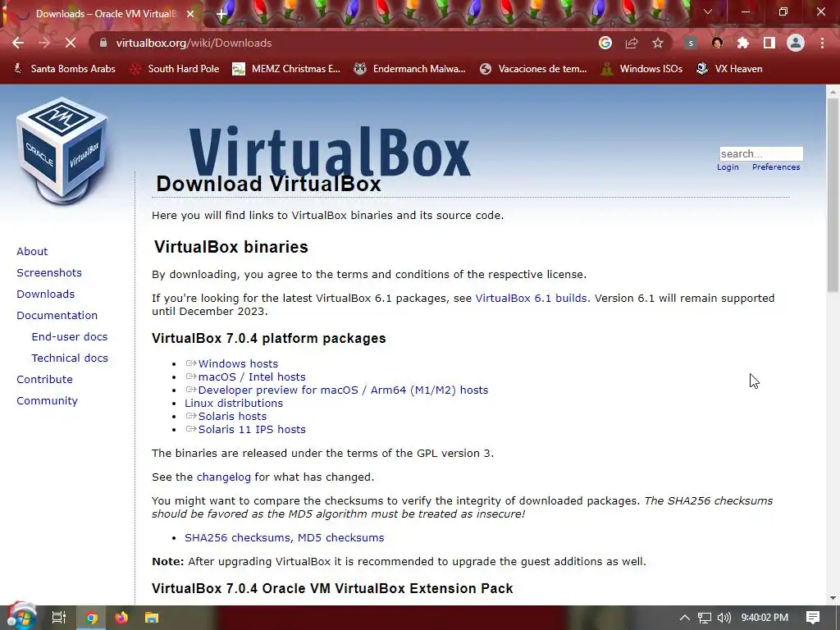Viewport: 840px width, 630px height.
Task: Show hidden system tray icons
Action: 685,618
